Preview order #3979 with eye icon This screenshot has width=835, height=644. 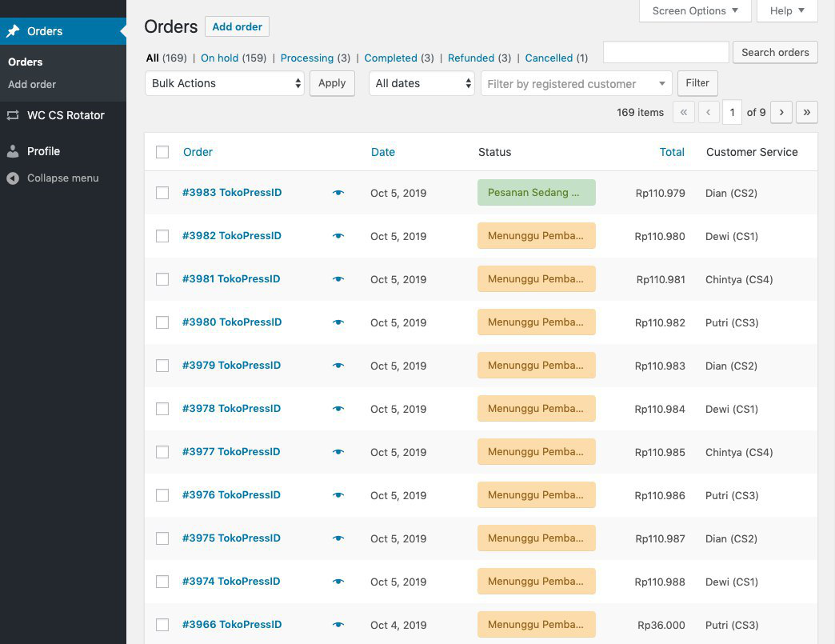338,366
